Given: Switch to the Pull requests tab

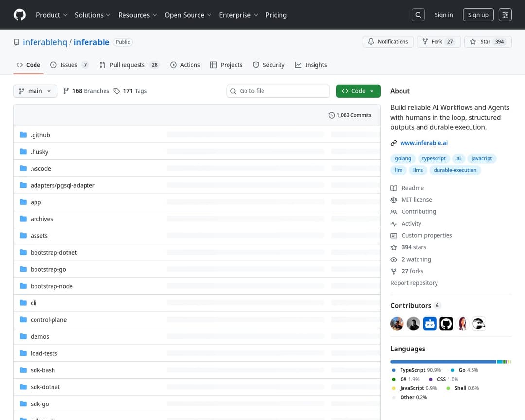Looking at the screenshot, I should pyautogui.click(x=129, y=65).
